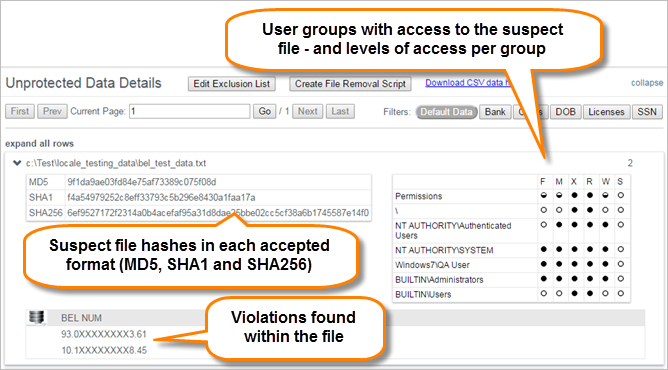Click the Go button
The width and height of the screenshot is (668, 370).
[265, 112]
